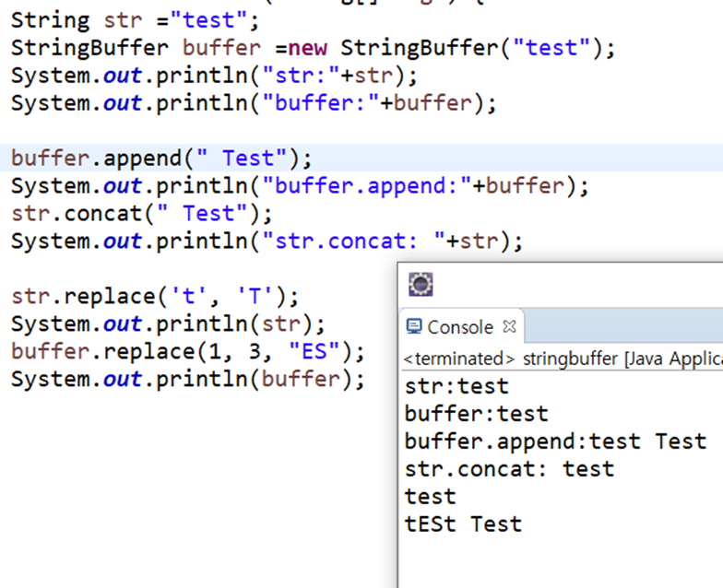723x588 pixels.
Task: Click console line 'str.concat: test'
Action: pyautogui.click(x=509, y=469)
